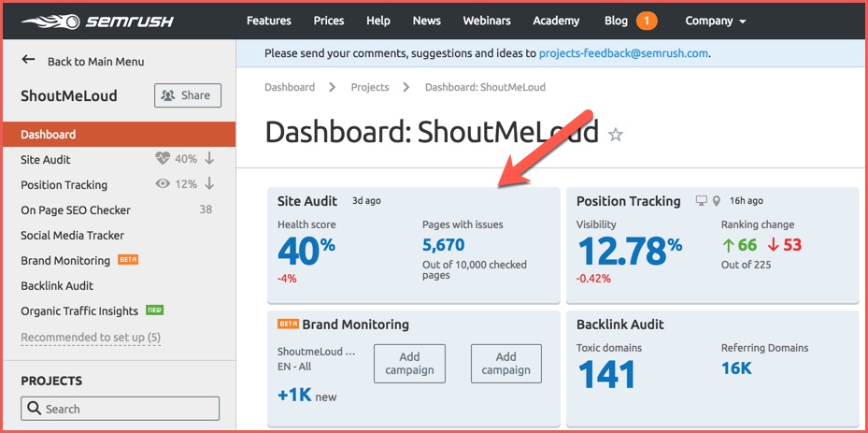Screen dimensions: 868x433
Task: Click the back arrow to Main Menu
Action: pyautogui.click(x=28, y=61)
